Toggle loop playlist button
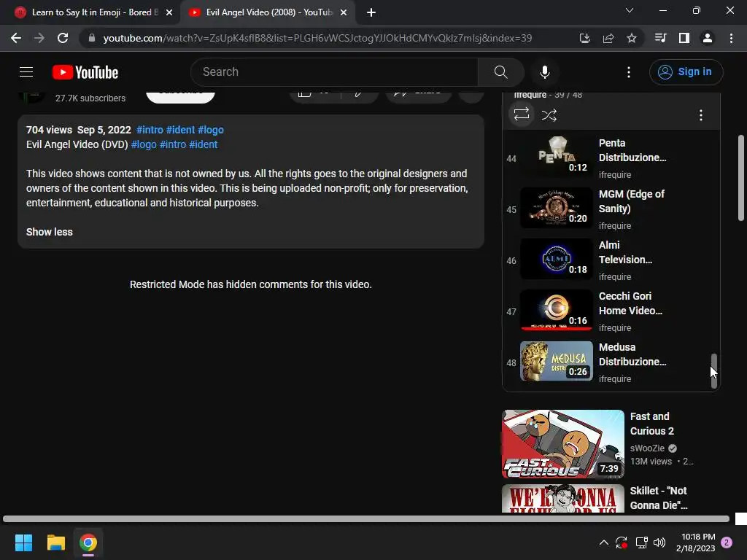This screenshot has height=560, width=747. 521,114
